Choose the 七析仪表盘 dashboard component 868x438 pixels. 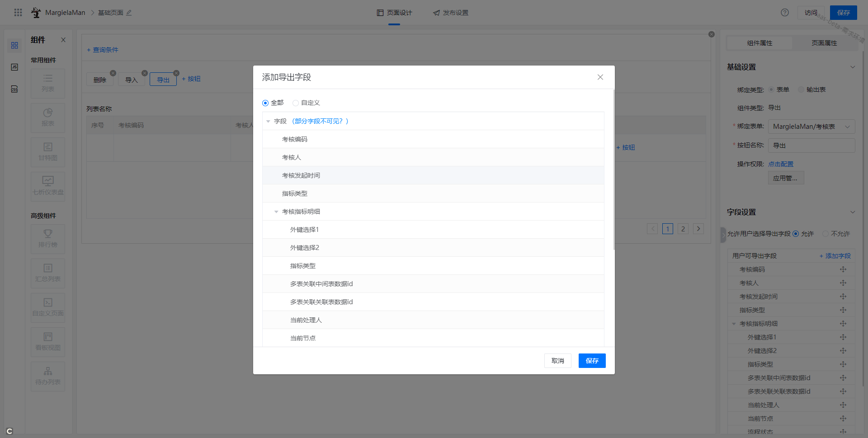tap(48, 187)
